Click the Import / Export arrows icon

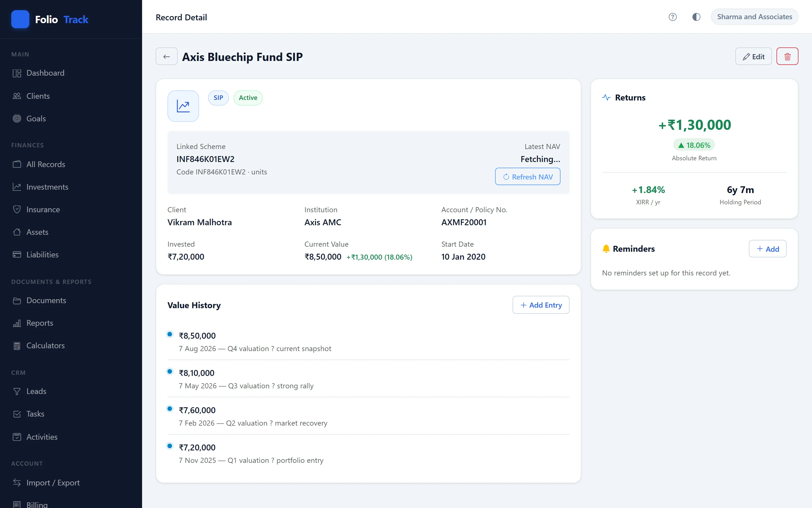(17, 483)
